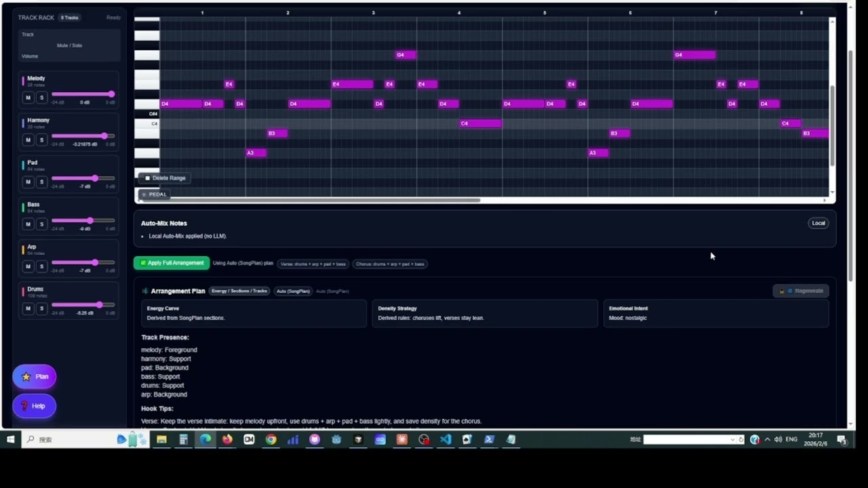Mute the Drums track

28,308
